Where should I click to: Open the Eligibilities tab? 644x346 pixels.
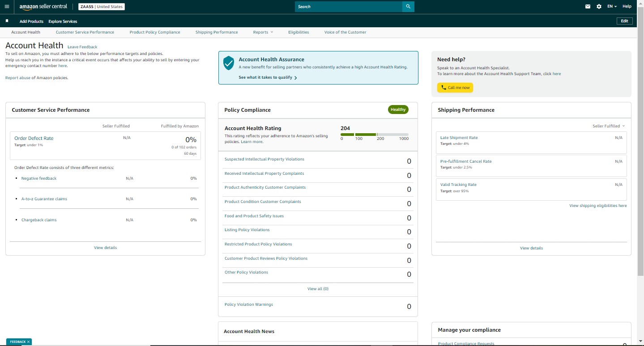point(299,32)
